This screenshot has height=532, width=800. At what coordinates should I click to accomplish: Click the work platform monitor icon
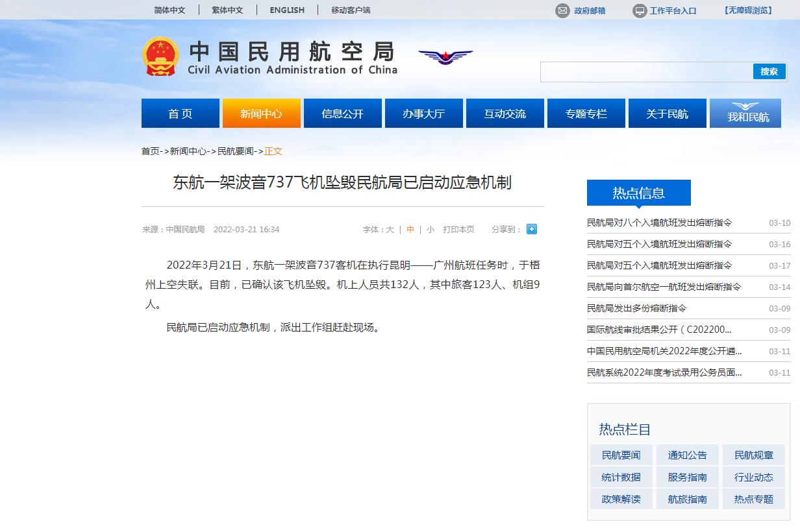coord(640,10)
